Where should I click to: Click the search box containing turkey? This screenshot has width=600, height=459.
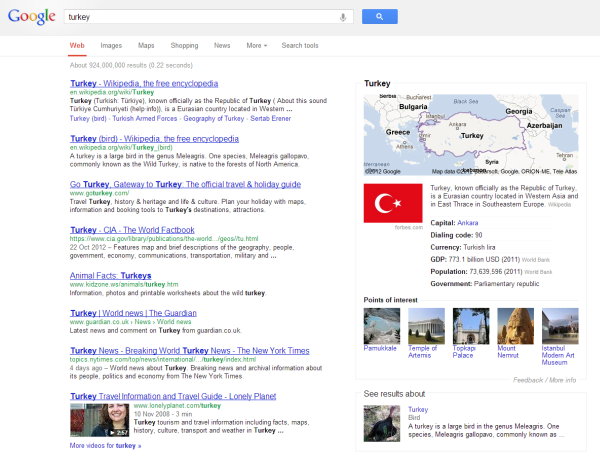[x=209, y=17]
